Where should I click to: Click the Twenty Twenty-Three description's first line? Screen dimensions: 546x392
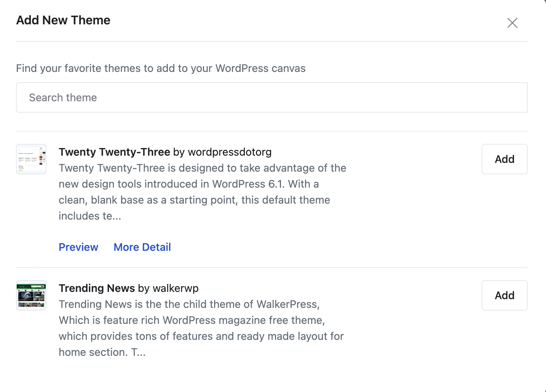click(x=202, y=168)
